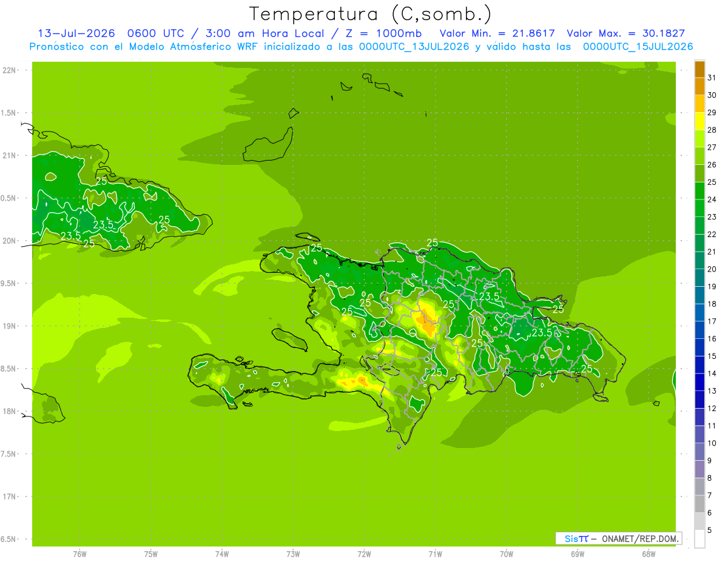This screenshot has height=562, width=728.
Task: Select the legend color band between 17 and 18
Action: tap(699, 313)
